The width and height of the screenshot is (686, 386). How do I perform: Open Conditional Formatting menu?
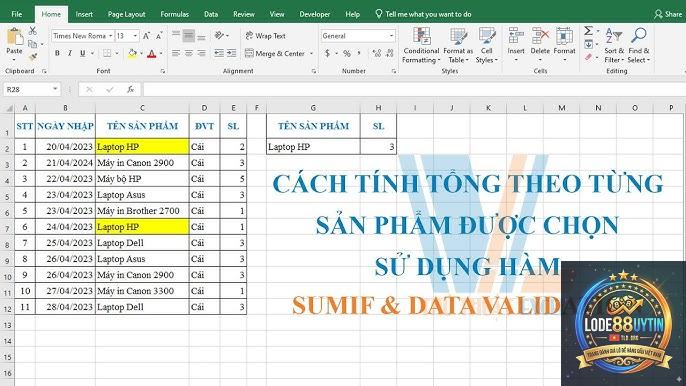(421, 46)
